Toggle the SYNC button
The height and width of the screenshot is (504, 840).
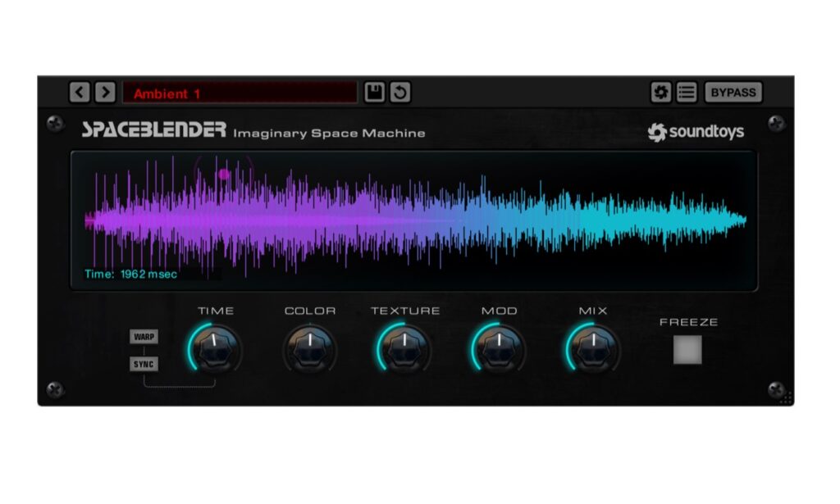tap(144, 365)
